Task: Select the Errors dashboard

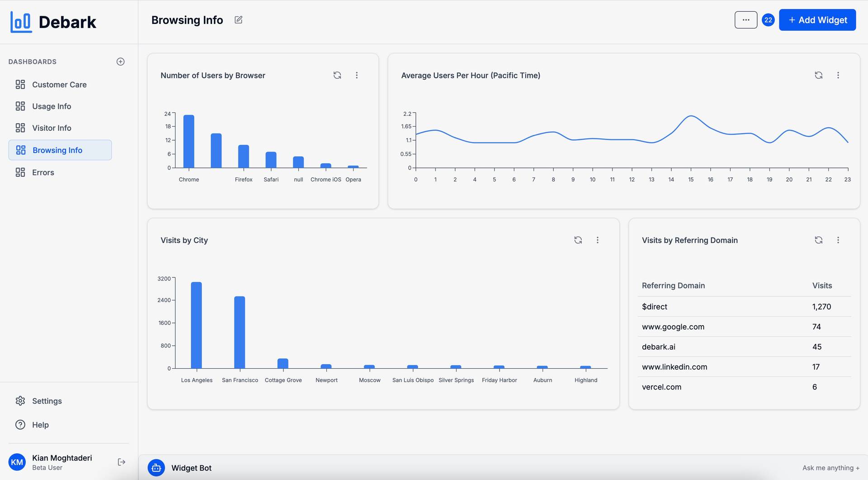Action: 43,172
